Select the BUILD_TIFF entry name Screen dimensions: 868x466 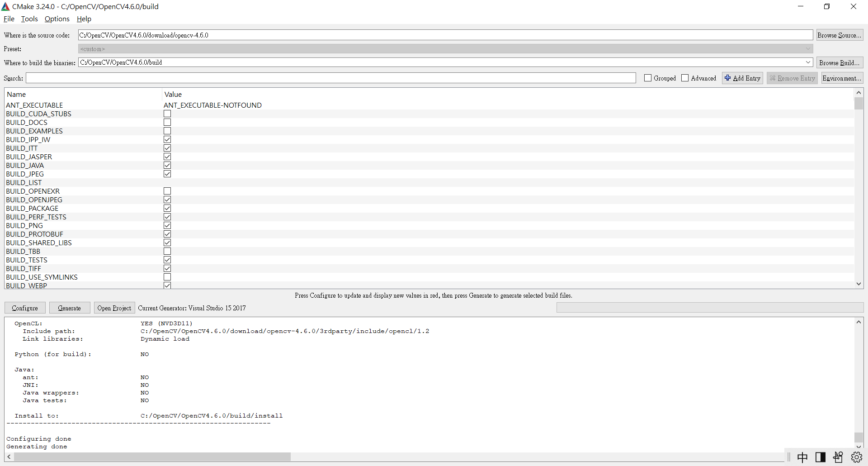(x=24, y=268)
